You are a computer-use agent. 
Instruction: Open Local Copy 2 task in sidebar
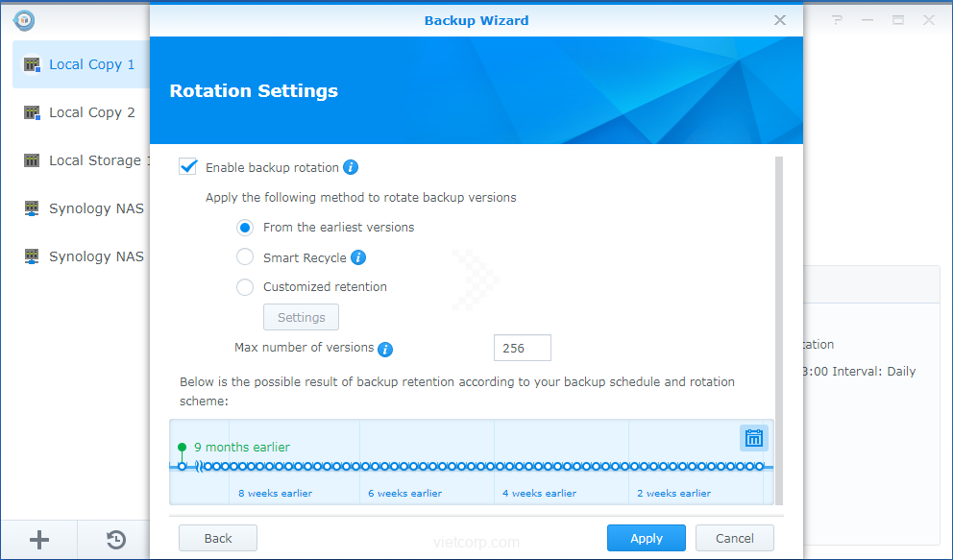pos(91,112)
